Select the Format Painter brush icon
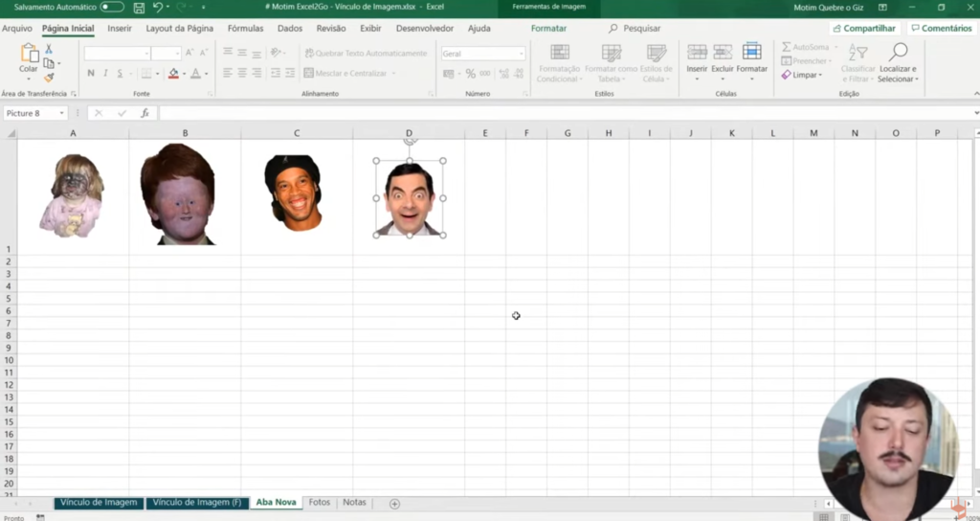980x521 pixels. 49,78
